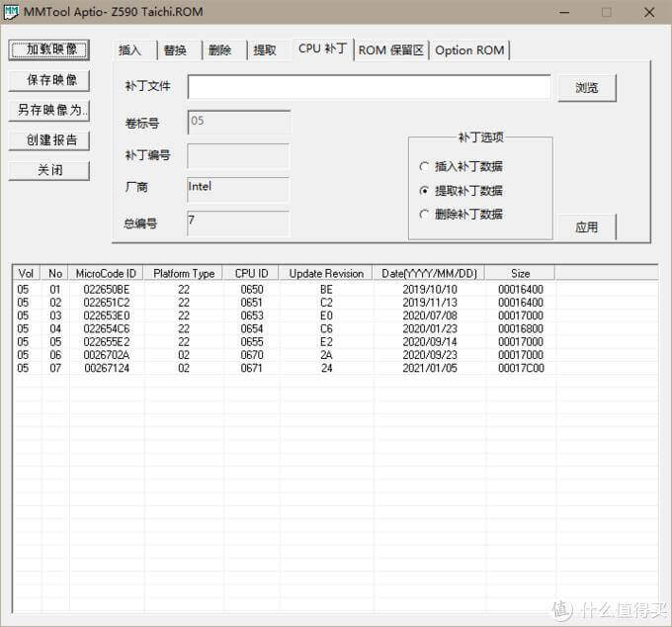Open the ROM 保留区 tab
This screenshot has width=672, height=627.
pyautogui.click(x=390, y=50)
